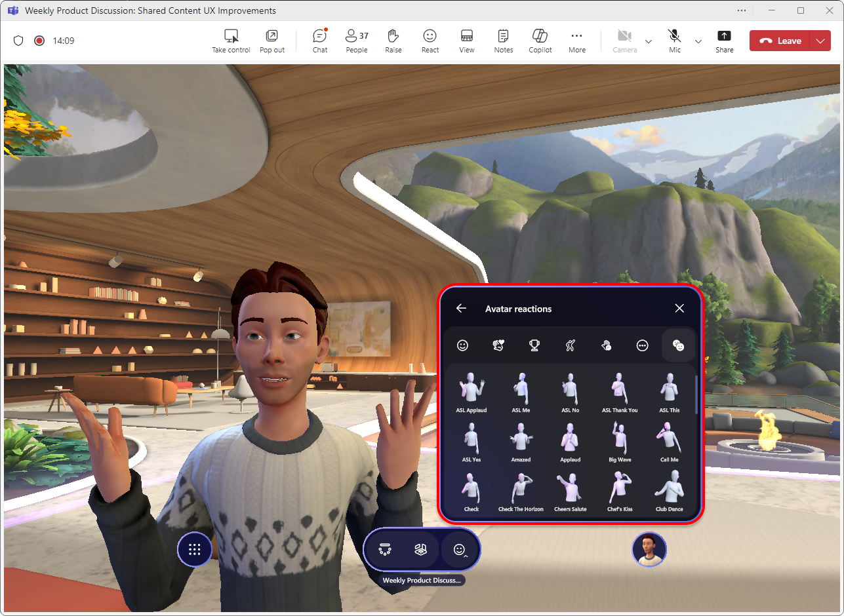Open Copilot in the meeting
Viewport: 844px width, 616px height.
click(540, 40)
